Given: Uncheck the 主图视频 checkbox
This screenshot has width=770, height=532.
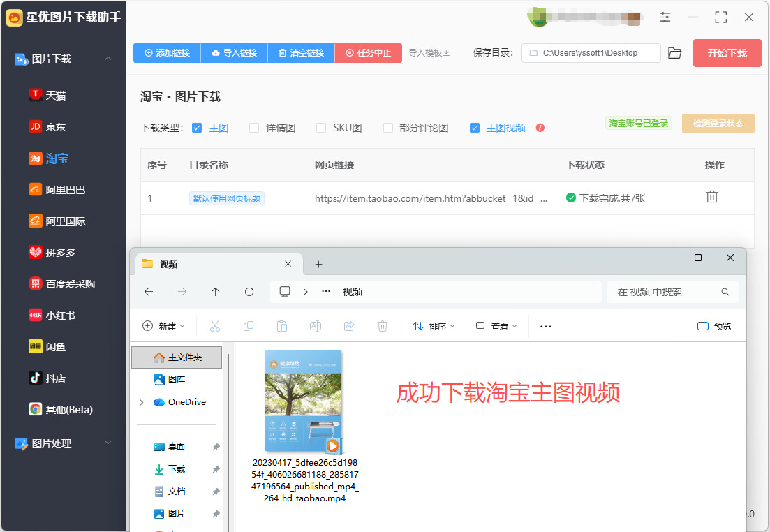Looking at the screenshot, I should coord(475,128).
